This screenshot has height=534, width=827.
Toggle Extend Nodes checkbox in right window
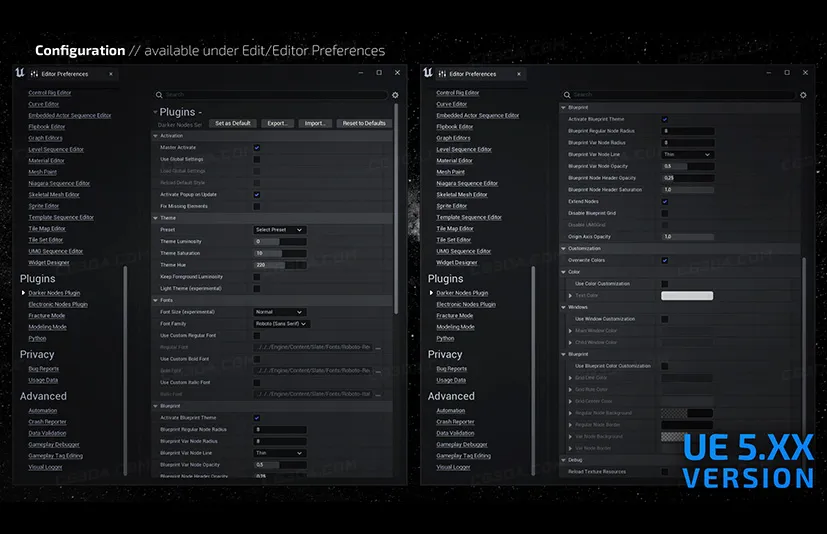pos(665,202)
